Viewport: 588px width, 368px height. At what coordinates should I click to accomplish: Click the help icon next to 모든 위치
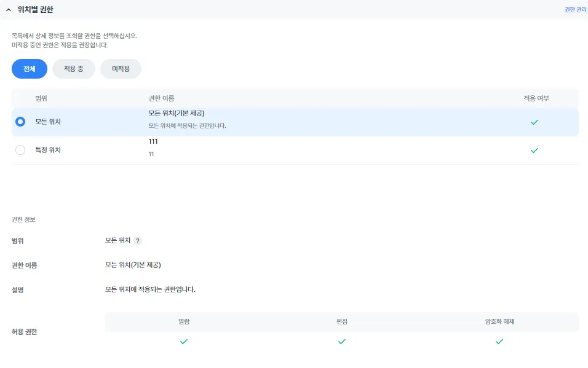pos(138,241)
